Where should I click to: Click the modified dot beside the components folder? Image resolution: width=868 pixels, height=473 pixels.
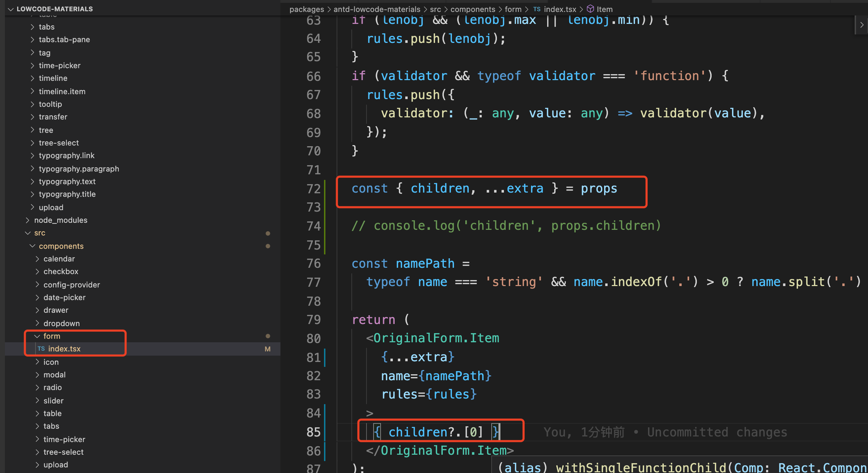[268, 246]
